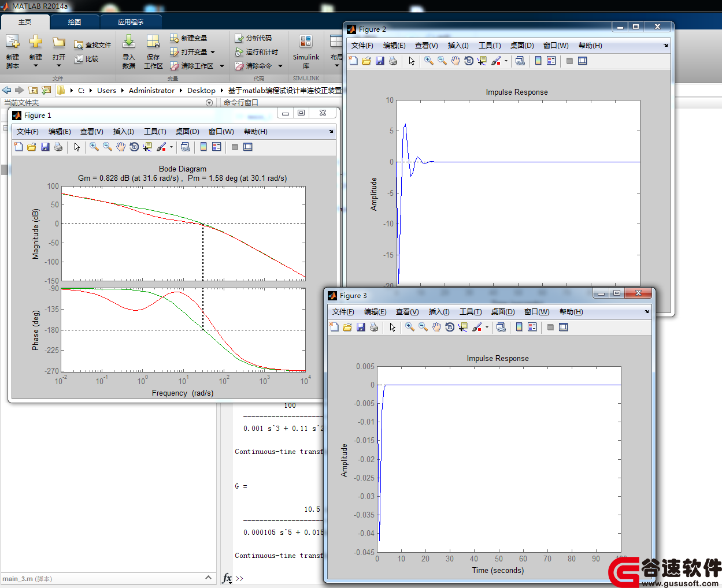Toggle the Zoom In tool in Figure 1
722x588 pixels.
point(94,147)
